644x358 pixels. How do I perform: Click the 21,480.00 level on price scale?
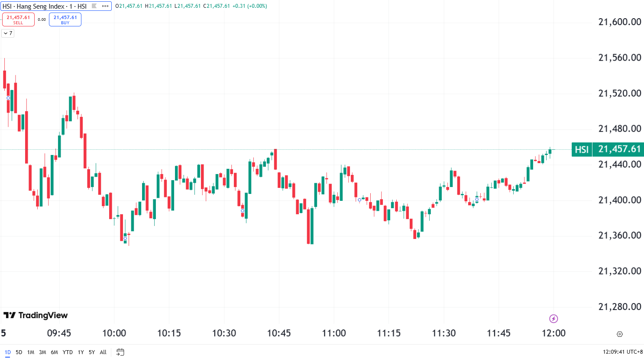coord(620,129)
